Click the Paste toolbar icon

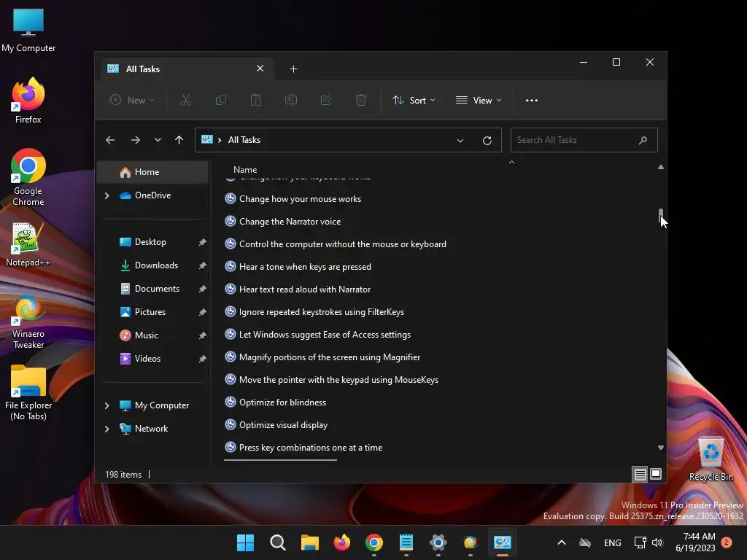pos(256,100)
